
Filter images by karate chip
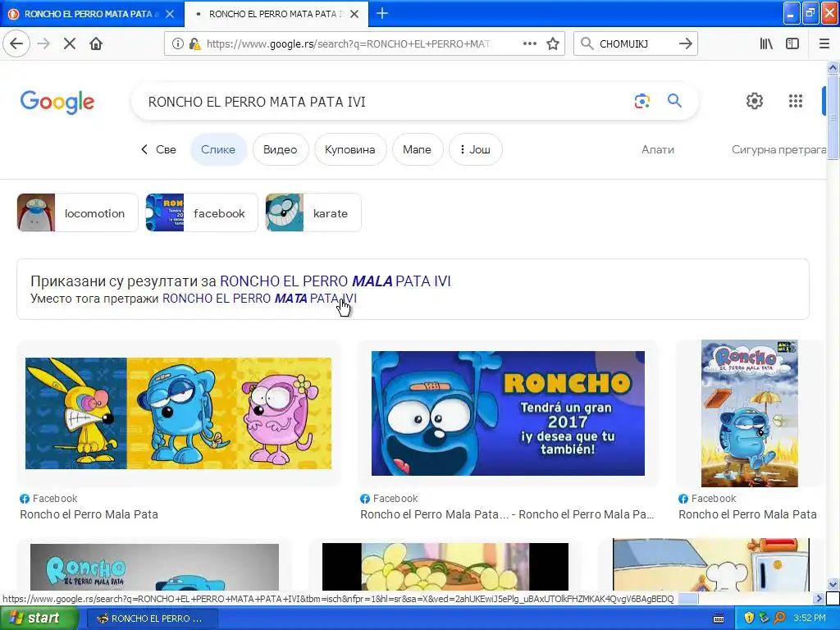click(313, 212)
